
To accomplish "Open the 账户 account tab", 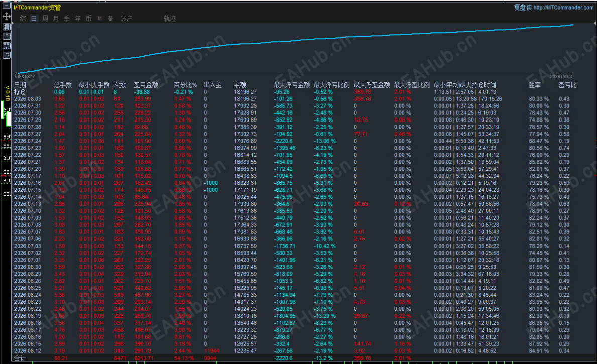I will (126, 18).
